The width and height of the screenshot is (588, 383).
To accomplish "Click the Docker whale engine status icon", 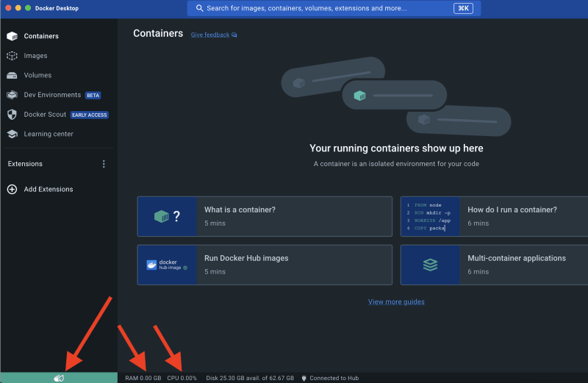I will tap(59, 378).
